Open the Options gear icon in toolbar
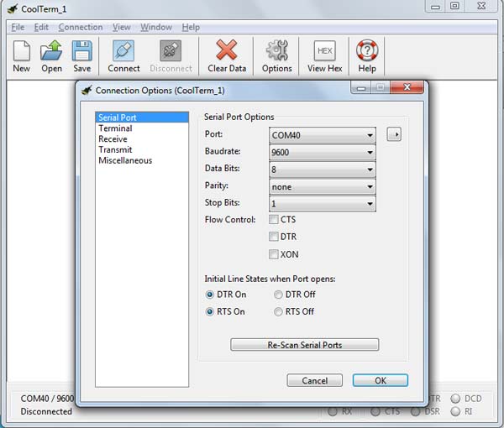504x428 pixels. 276,52
